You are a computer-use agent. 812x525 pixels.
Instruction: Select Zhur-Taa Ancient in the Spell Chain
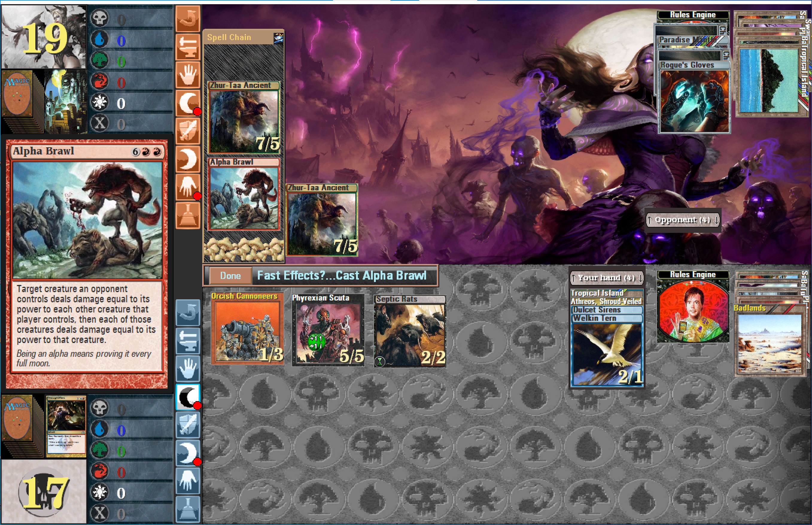tap(244, 117)
